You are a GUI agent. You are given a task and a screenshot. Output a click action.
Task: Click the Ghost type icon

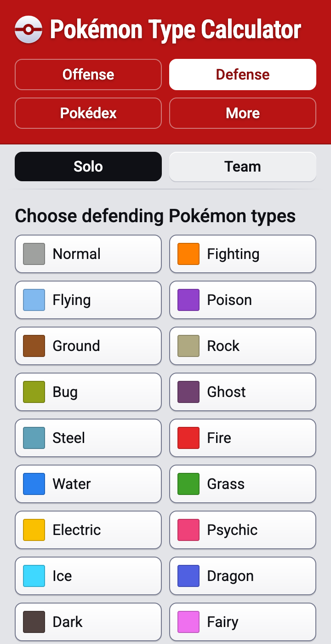click(x=188, y=392)
